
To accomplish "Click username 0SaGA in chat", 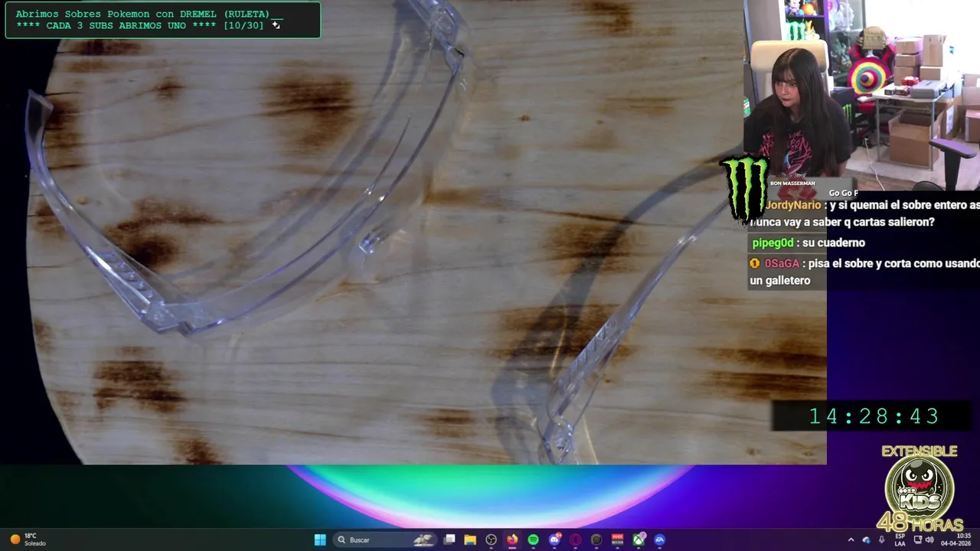I will point(782,263).
